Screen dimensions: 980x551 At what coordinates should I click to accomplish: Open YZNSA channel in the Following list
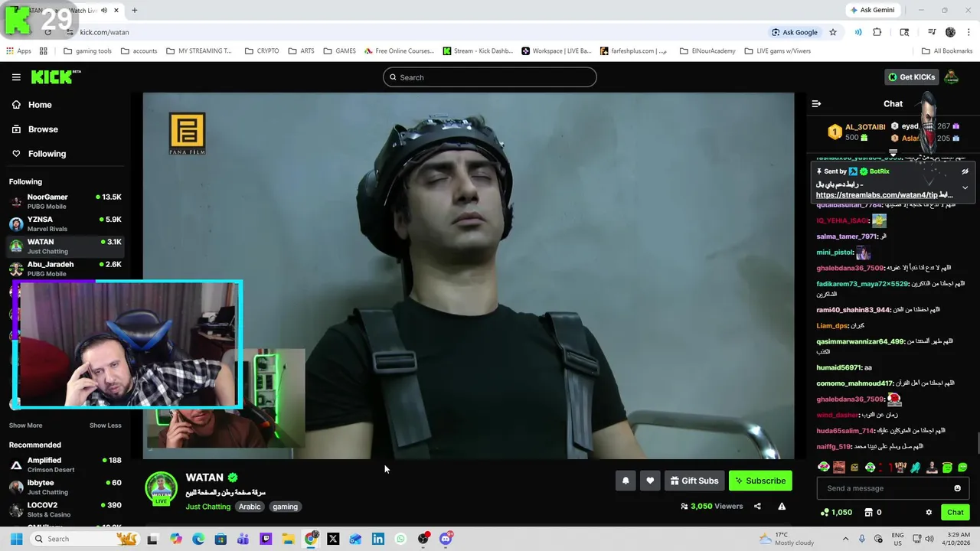[x=65, y=223]
